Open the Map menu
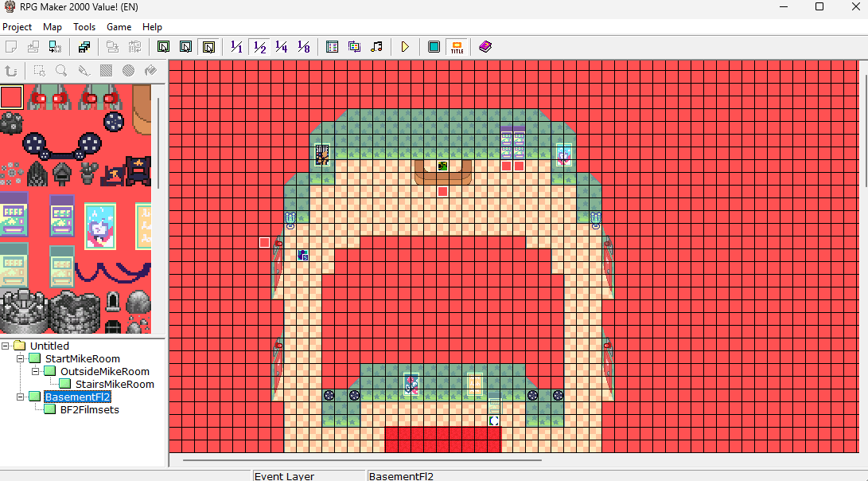Image resolution: width=868 pixels, height=481 pixels. point(52,26)
